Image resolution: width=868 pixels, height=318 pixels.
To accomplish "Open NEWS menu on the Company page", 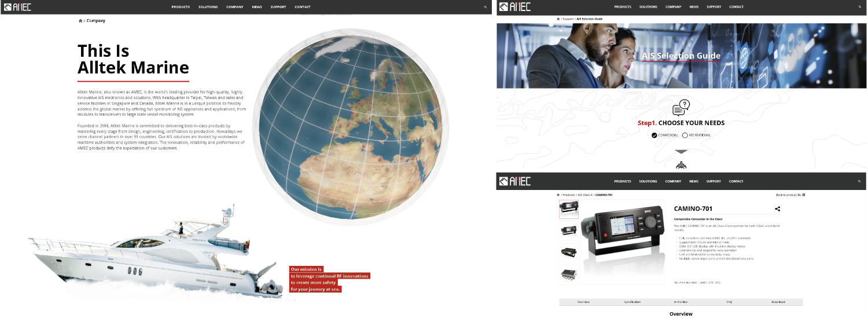I will point(257,7).
